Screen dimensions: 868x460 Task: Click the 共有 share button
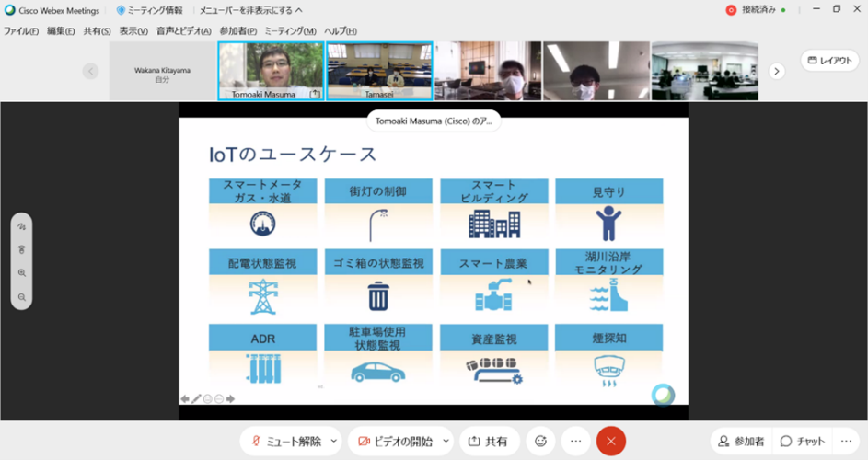click(489, 442)
